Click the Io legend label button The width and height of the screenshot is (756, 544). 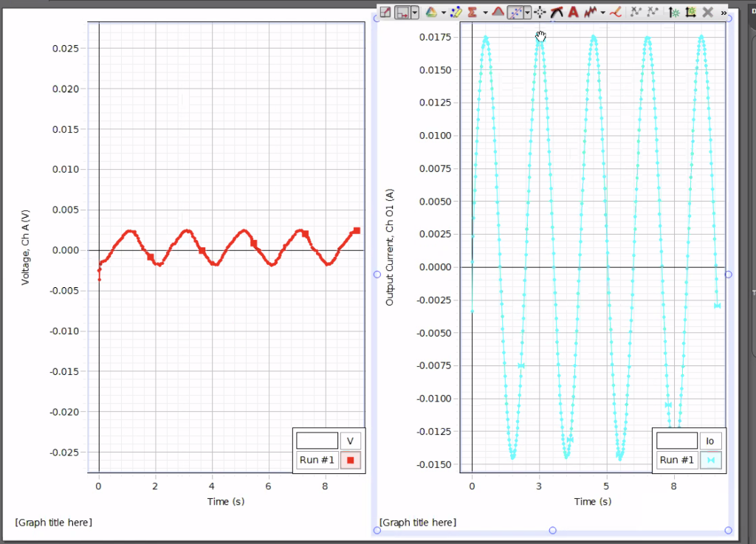tap(709, 441)
